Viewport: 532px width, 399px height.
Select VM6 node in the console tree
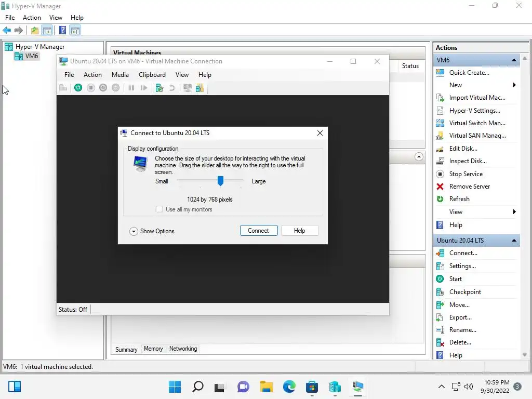click(27, 56)
